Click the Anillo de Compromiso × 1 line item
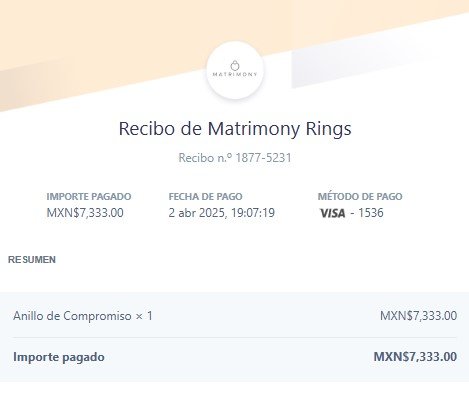This screenshot has width=469, height=418. [x=83, y=316]
